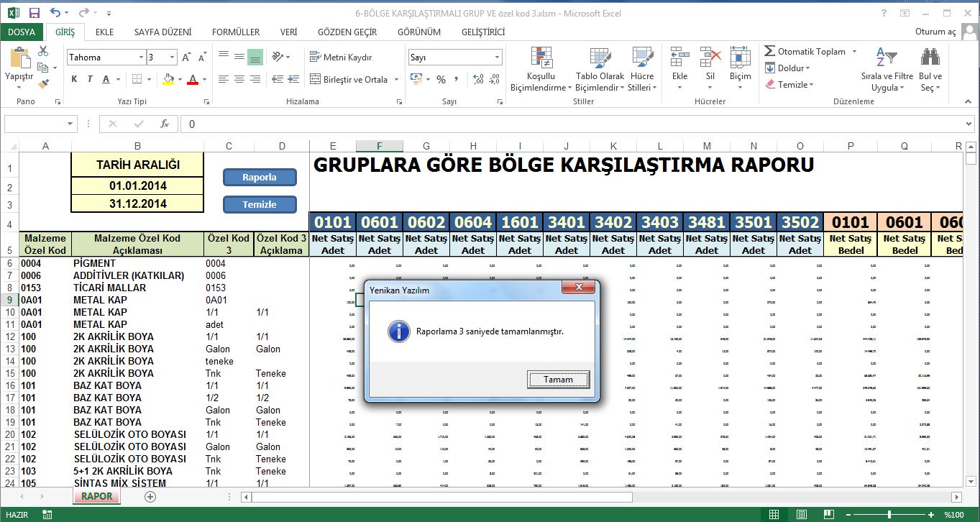Click Oturum aç sign-in link
980x522 pixels.
[x=935, y=32]
